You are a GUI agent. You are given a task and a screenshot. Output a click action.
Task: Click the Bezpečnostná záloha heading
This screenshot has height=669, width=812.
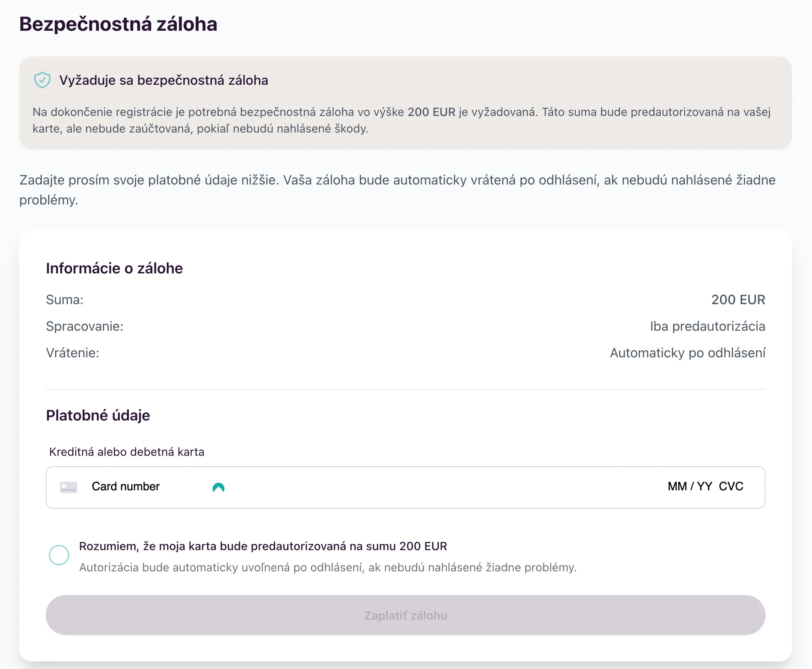coord(118,24)
